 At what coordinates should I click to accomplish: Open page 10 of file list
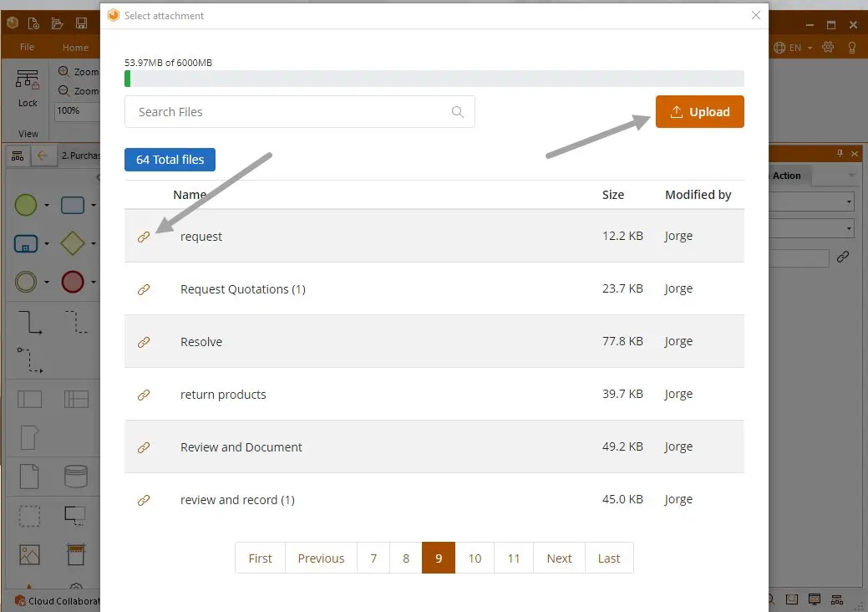coord(475,558)
